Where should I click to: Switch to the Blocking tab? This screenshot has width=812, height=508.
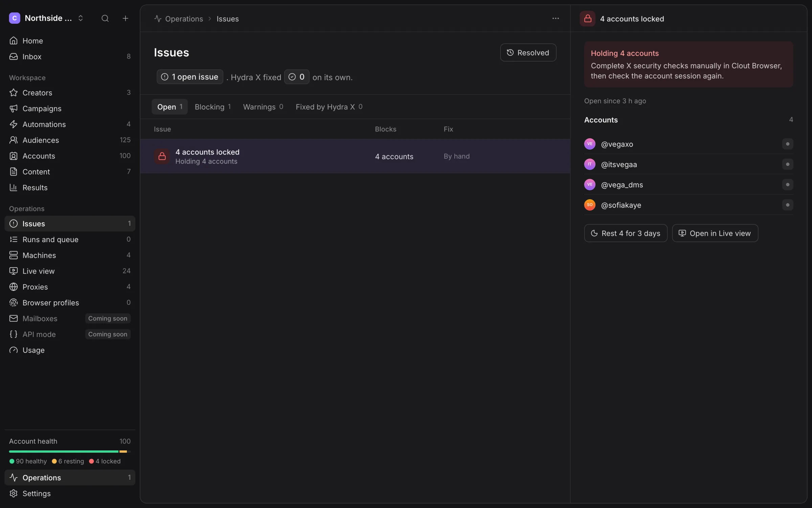(212, 107)
